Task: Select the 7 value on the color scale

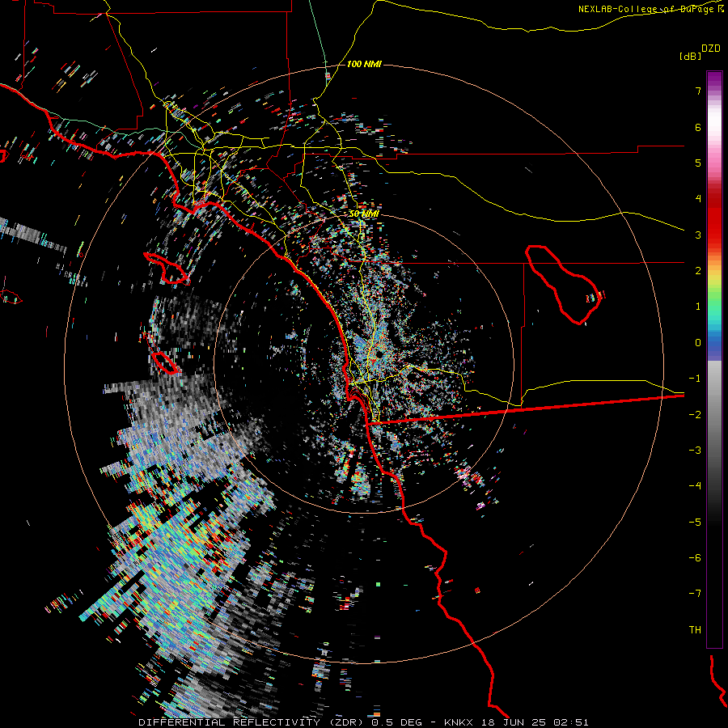Action: coord(698,91)
